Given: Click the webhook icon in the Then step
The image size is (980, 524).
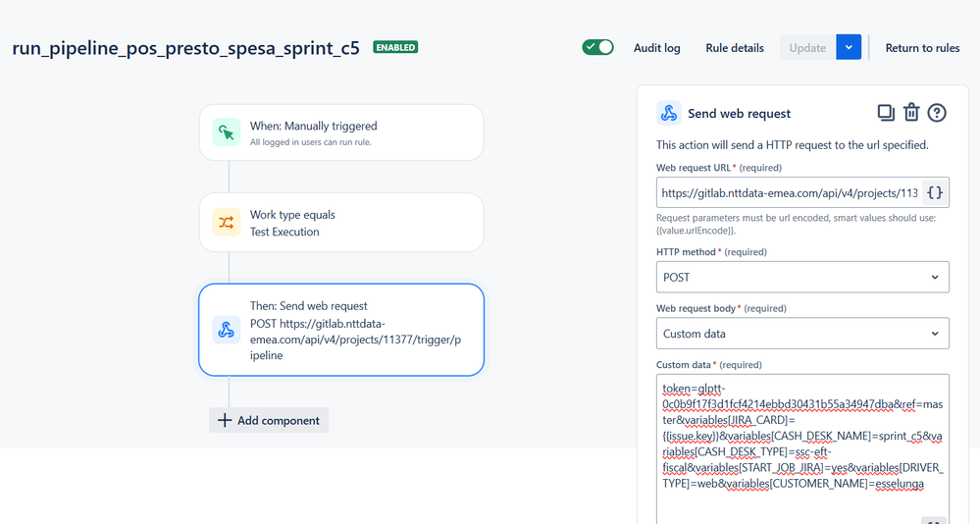Looking at the screenshot, I should (227, 330).
